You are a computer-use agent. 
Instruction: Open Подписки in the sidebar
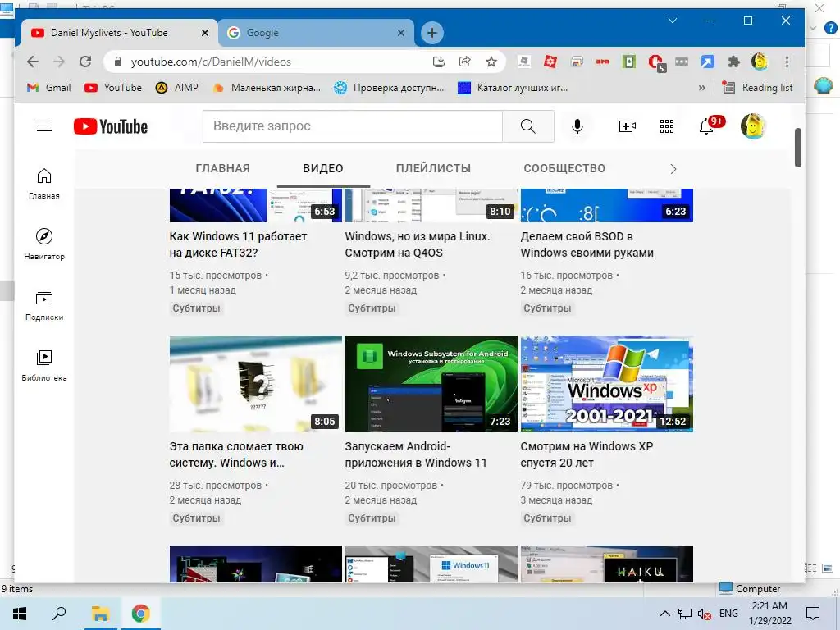point(44,304)
